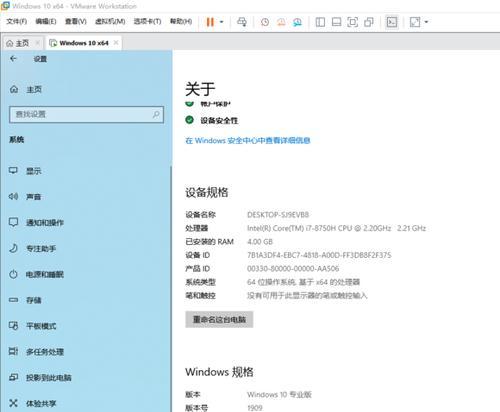Click the Settings back arrow

click(x=13, y=59)
